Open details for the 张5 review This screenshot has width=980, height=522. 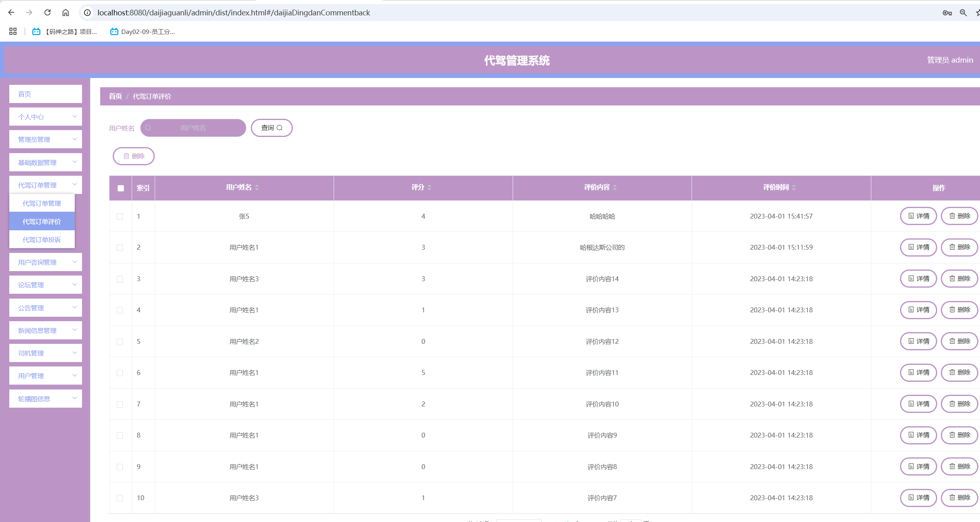click(x=919, y=216)
